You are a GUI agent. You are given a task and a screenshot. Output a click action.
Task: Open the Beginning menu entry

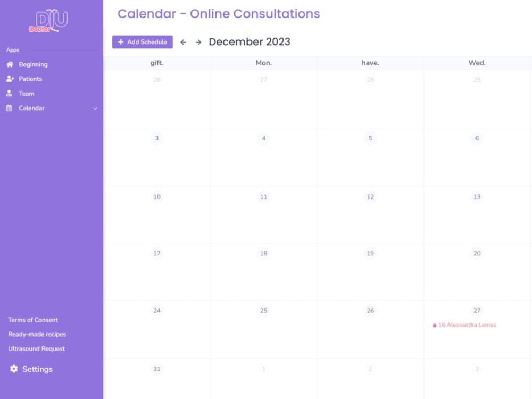click(32, 64)
